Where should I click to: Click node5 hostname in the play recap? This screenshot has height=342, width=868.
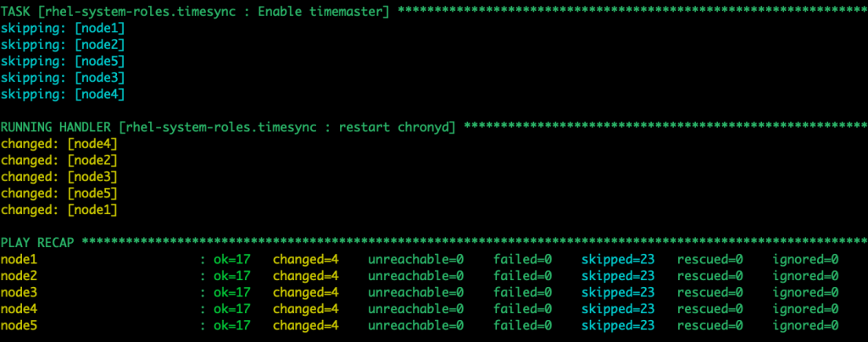point(19,325)
